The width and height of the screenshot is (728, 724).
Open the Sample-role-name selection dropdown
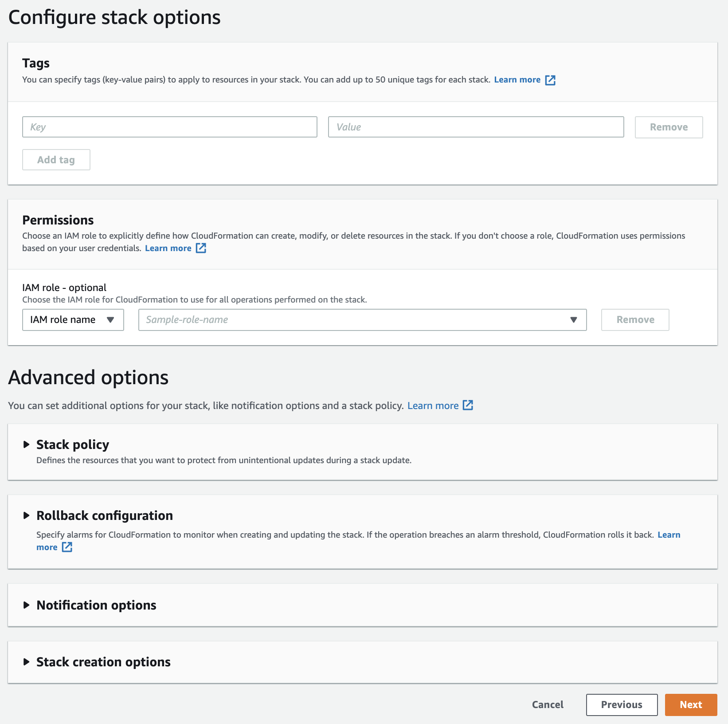362,320
